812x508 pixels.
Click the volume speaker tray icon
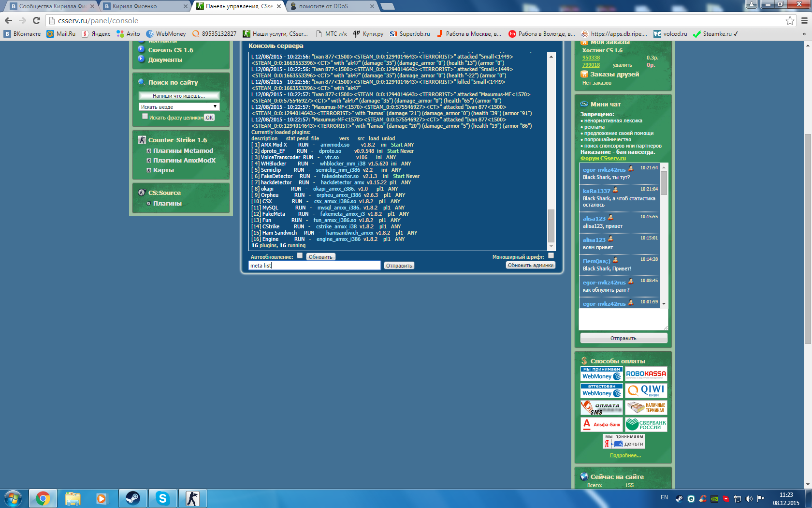[749, 498]
